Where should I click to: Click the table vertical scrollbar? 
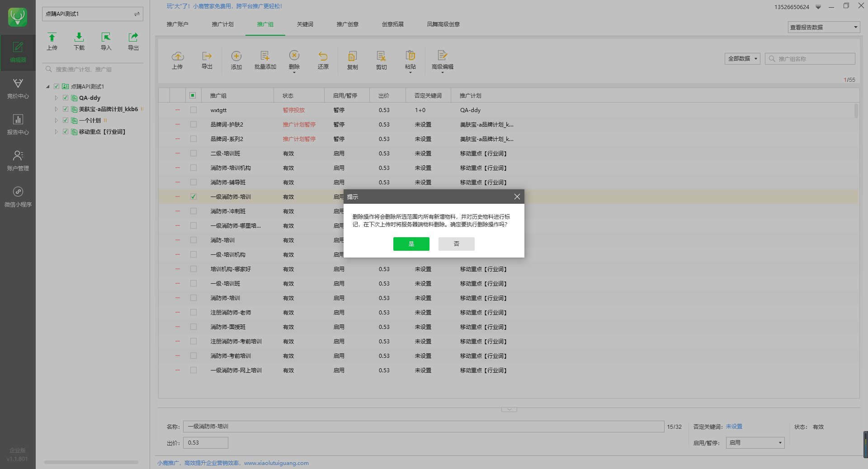pyautogui.click(x=856, y=111)
